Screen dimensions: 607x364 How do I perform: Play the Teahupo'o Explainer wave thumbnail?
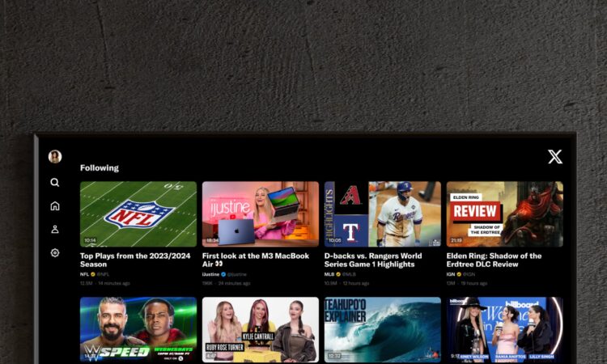[x=383, y=329]
